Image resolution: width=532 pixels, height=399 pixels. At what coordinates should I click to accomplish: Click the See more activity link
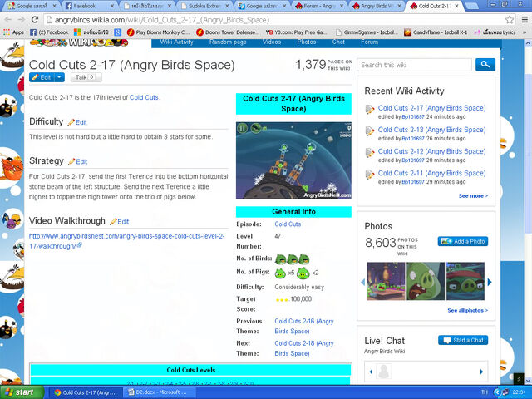473,196
